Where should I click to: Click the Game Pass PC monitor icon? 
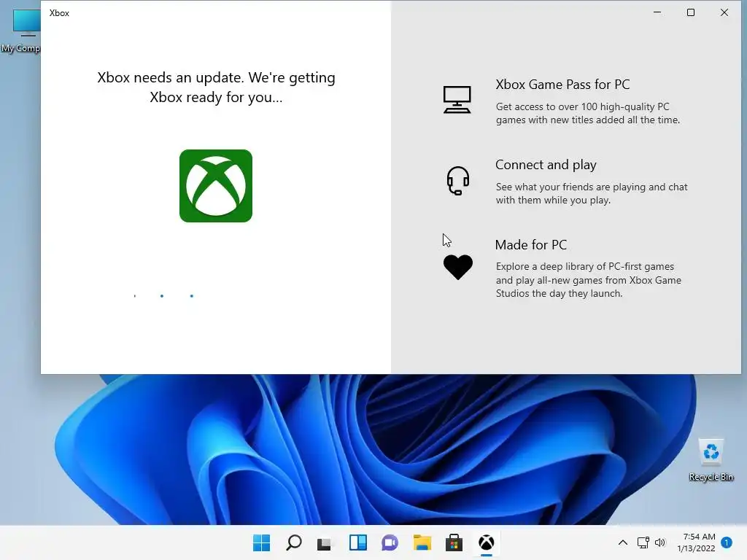(x=457, y=99)
